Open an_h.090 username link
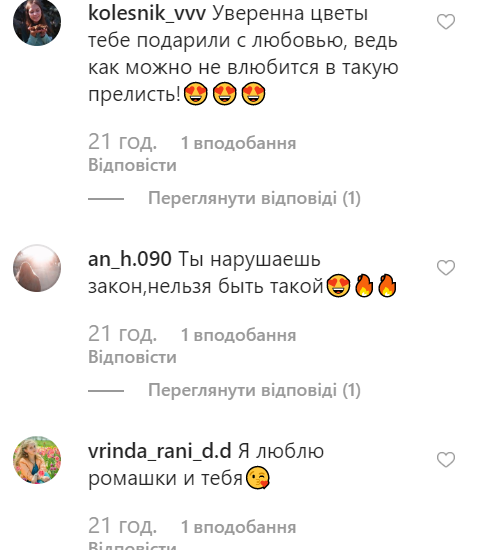The height and width of the screenshot is (553, 482). tap(130, 259)
